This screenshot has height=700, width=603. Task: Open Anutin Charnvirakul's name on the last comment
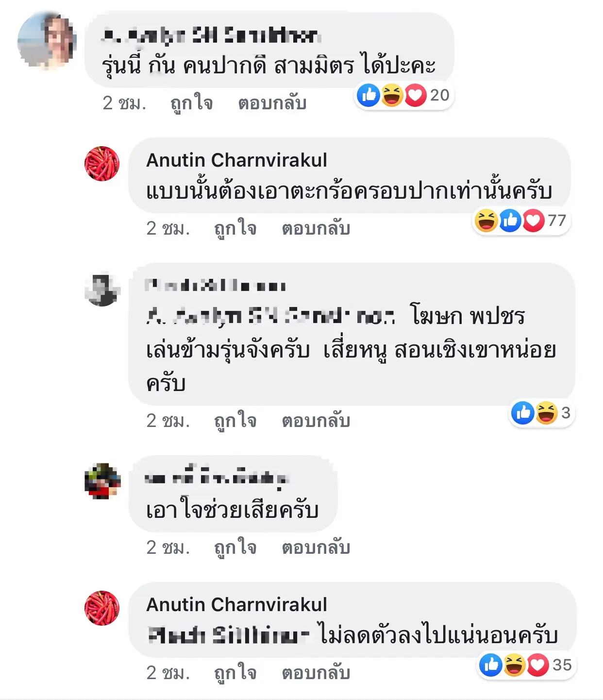point(236,604)
